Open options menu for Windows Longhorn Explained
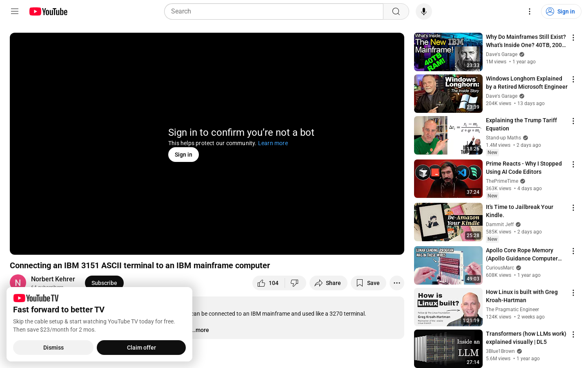The height and width of the screenshot is (368, 588). click(x=573, y=79)
